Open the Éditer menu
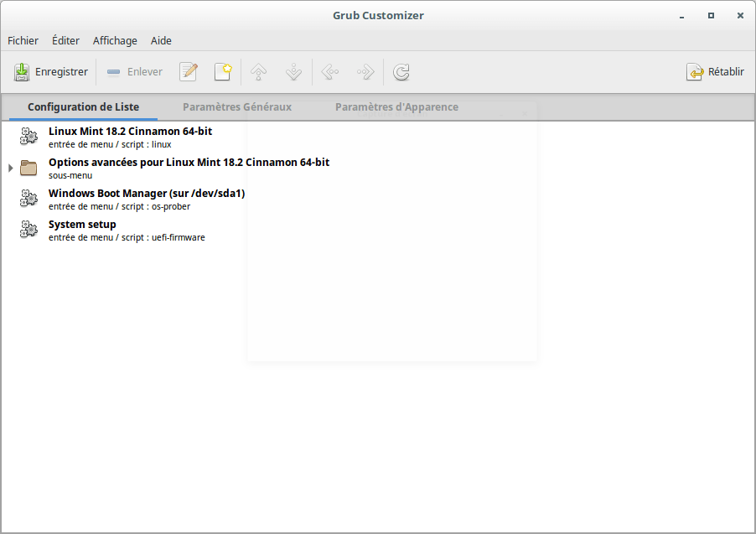The image size is (756, 534). (65, 40)
